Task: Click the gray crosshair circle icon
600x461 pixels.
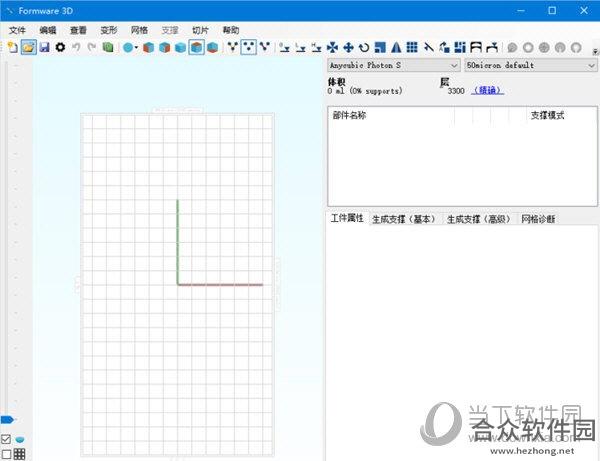Action: [544, 47]
